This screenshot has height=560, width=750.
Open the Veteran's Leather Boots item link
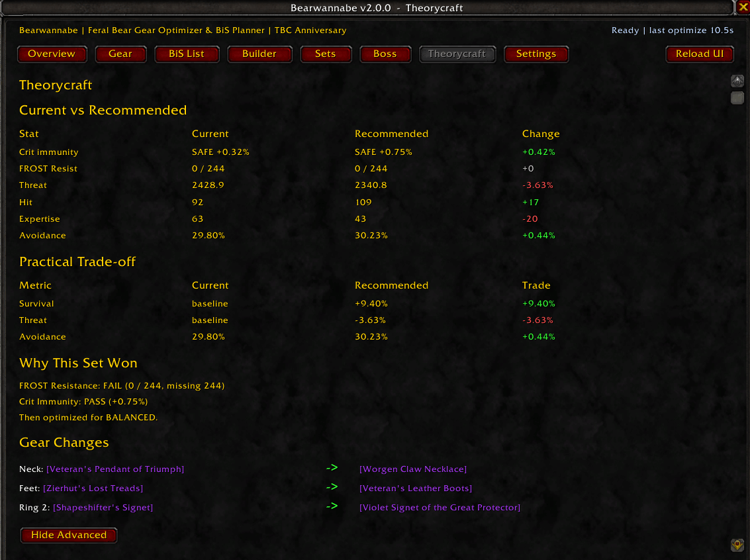click(x=416, y=489)
